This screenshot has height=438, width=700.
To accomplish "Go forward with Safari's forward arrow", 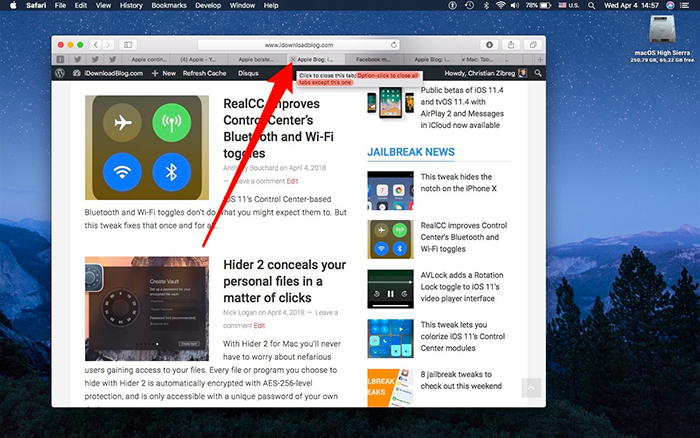I will click(x=108, y=45).
